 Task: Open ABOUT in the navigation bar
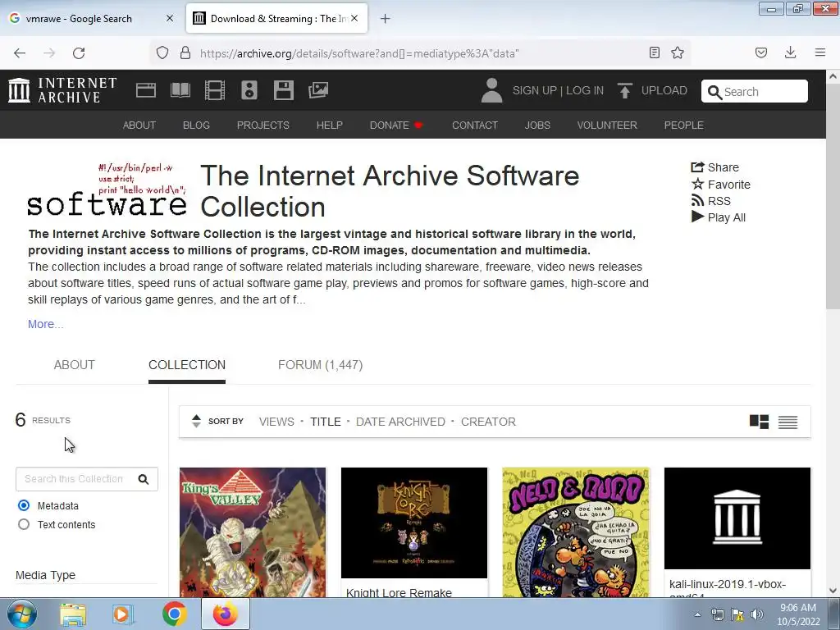(139, 125)
